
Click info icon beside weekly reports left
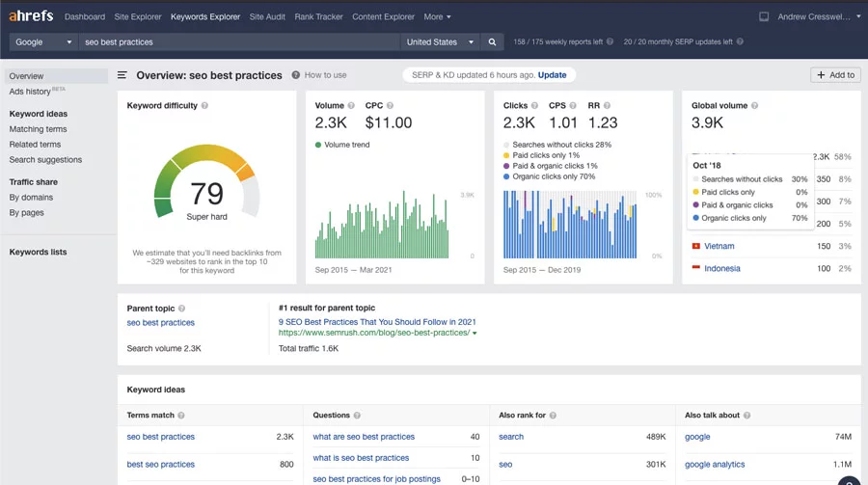click(610, 41)
